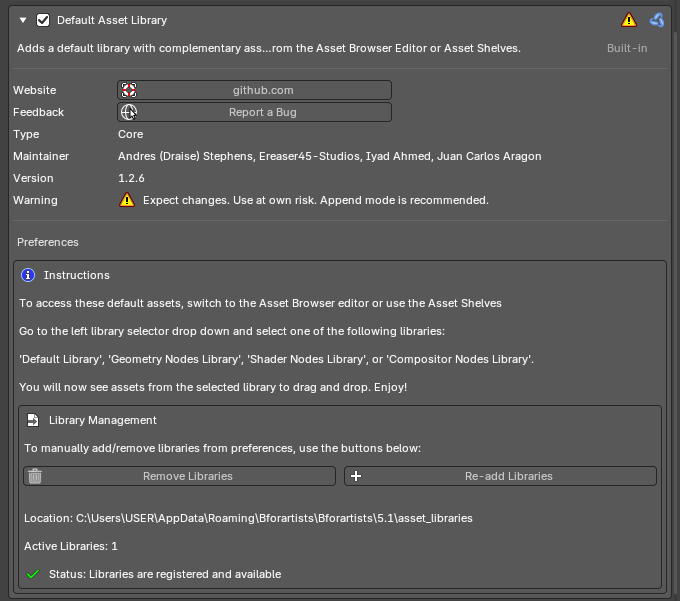Click the 'Built-in' label text
This screenshot has height=601, width=680.
click(627, 48)
